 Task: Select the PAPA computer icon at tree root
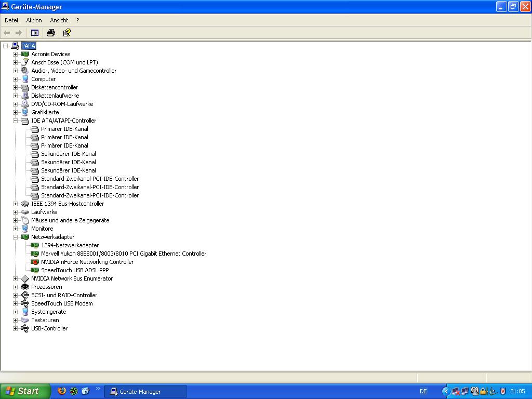click(x=15, y=46)
